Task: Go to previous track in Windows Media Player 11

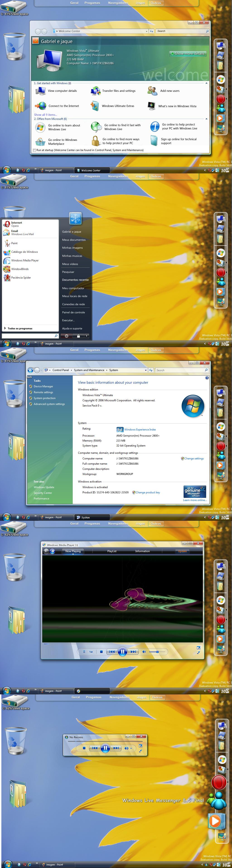Action: (x=112, y=652)
